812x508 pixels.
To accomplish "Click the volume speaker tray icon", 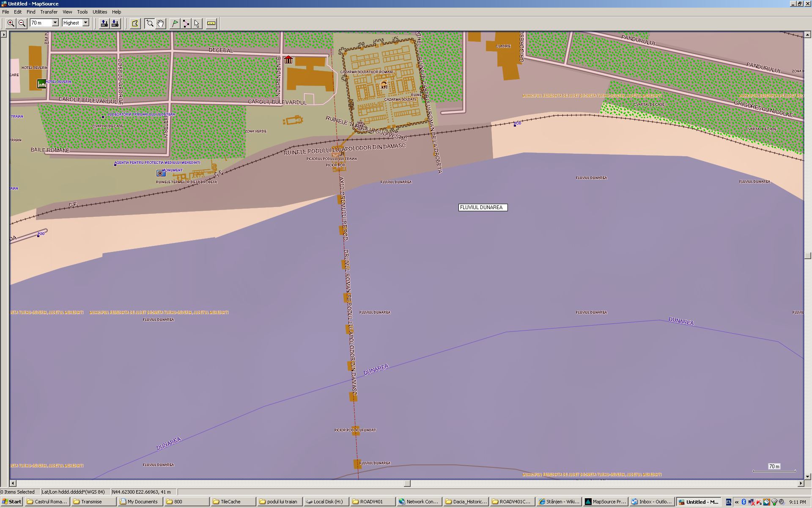I will coord(782,502).
